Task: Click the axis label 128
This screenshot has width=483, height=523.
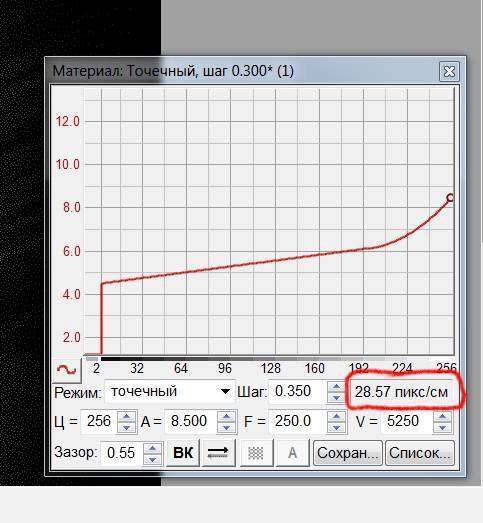Action: pos(271,369)
